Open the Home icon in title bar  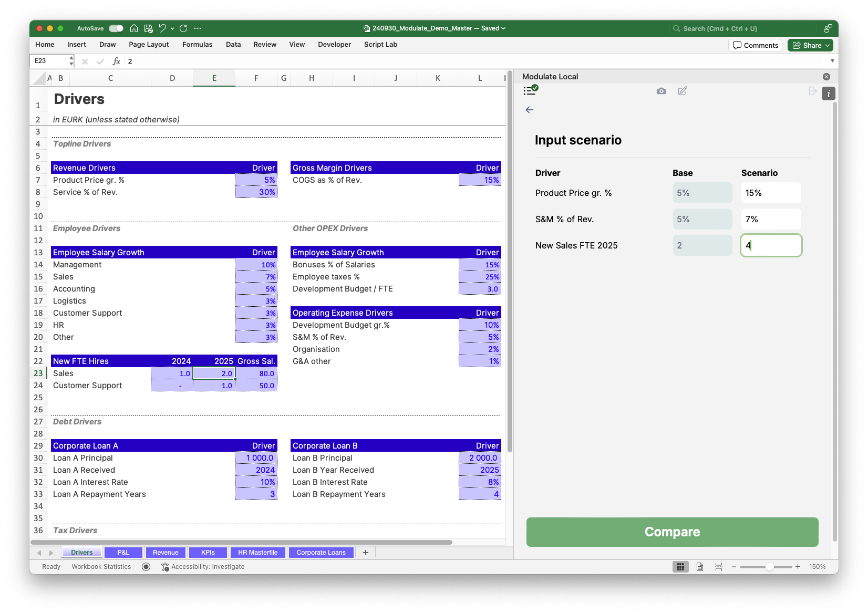[x=134, y=28]
